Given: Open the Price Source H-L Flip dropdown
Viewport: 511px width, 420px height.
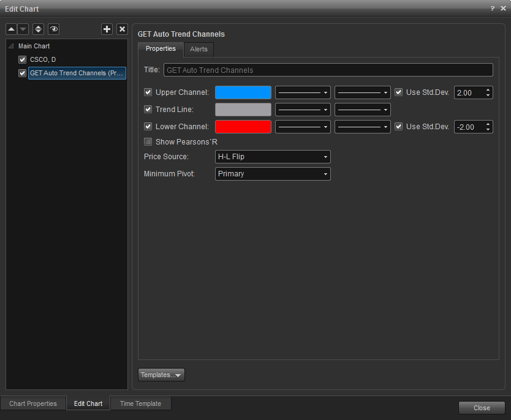Looking at the screenshot, I should [273, 157].
